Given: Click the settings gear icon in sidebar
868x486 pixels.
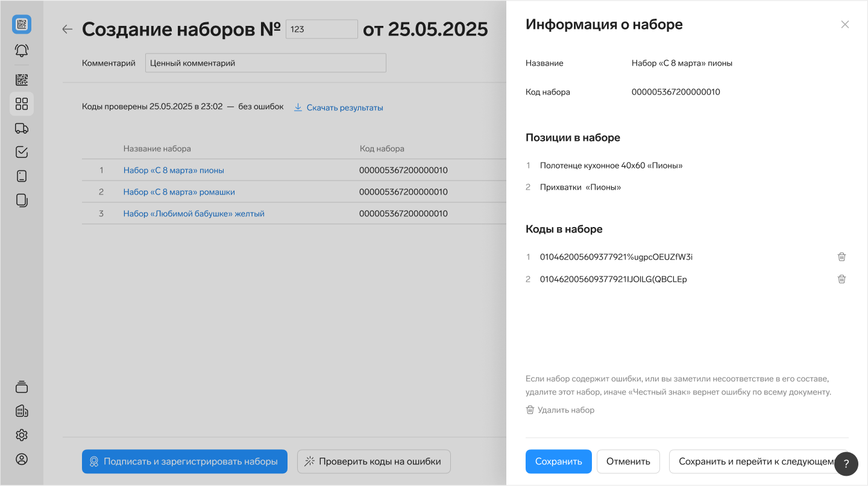Looking at the screenshot, I should [22, 435].
